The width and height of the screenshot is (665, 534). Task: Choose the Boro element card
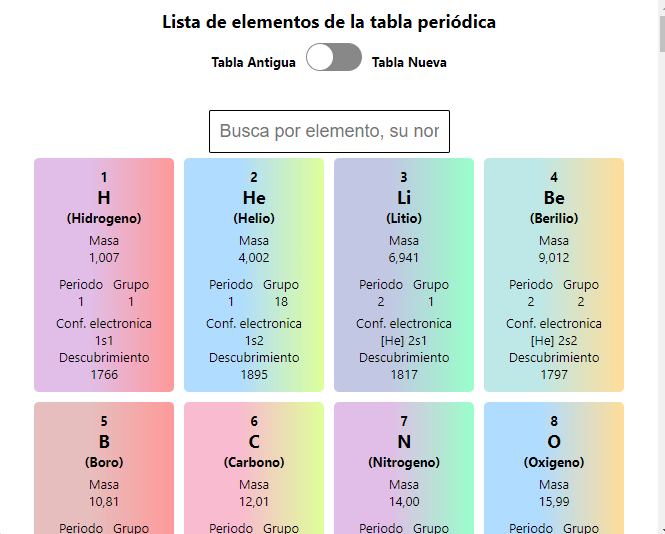click(x=104, y=468)
